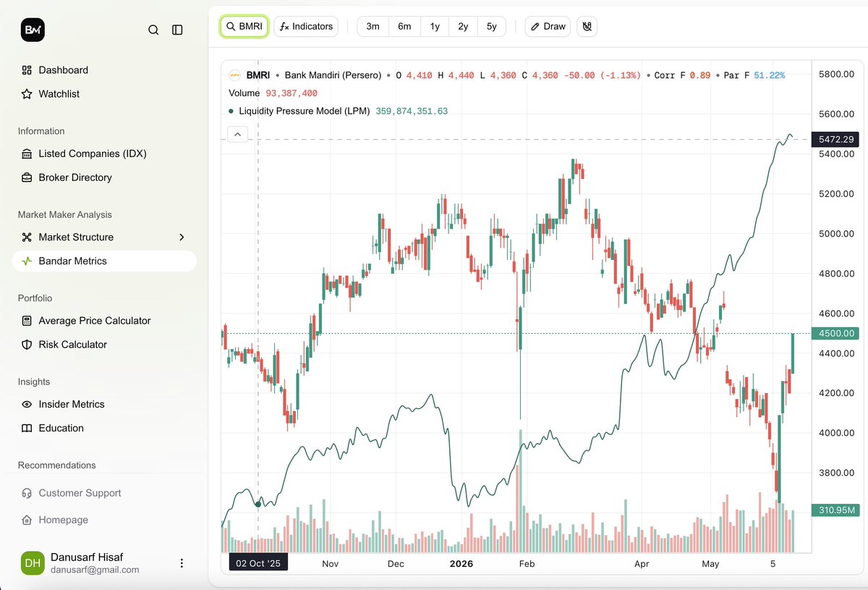The height and width of the screenshot is (590, 868).
Task: Open the Indicators selector
Action: pos(307,26)
